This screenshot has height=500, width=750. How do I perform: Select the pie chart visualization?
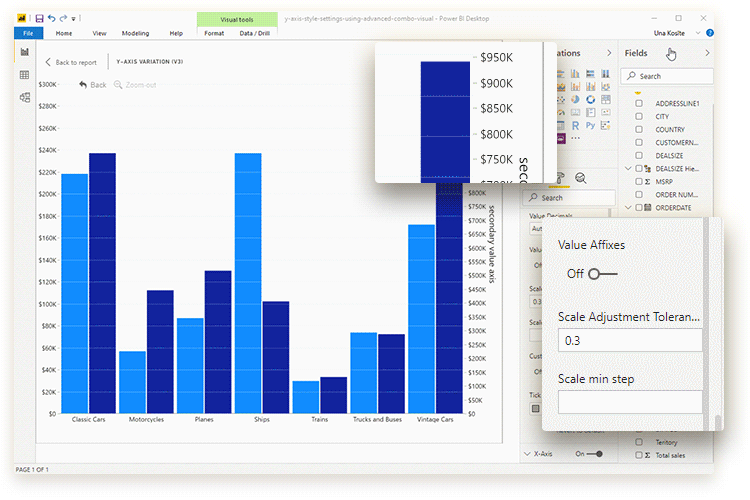(x=575, y=100)
